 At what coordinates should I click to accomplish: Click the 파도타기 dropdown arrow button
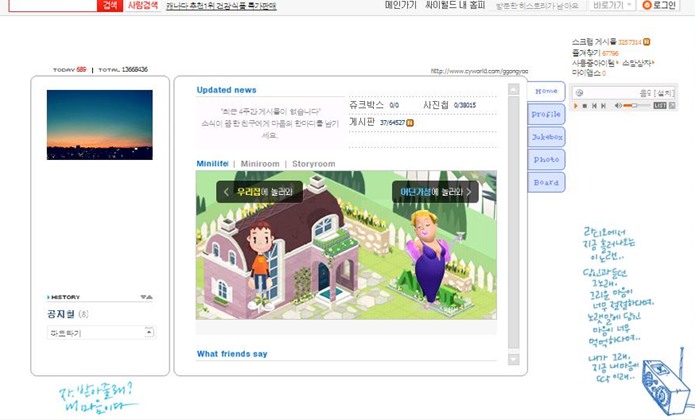(x=149, y=332)
